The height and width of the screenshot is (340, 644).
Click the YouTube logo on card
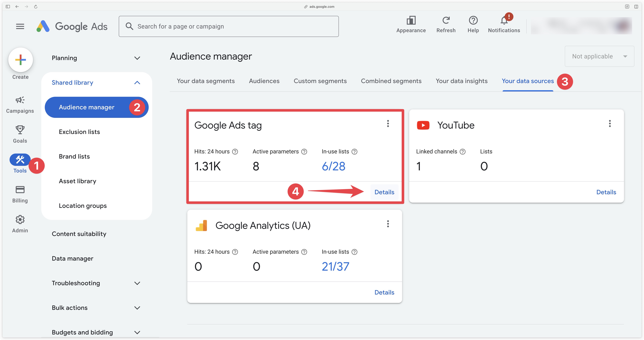point(423,125)
